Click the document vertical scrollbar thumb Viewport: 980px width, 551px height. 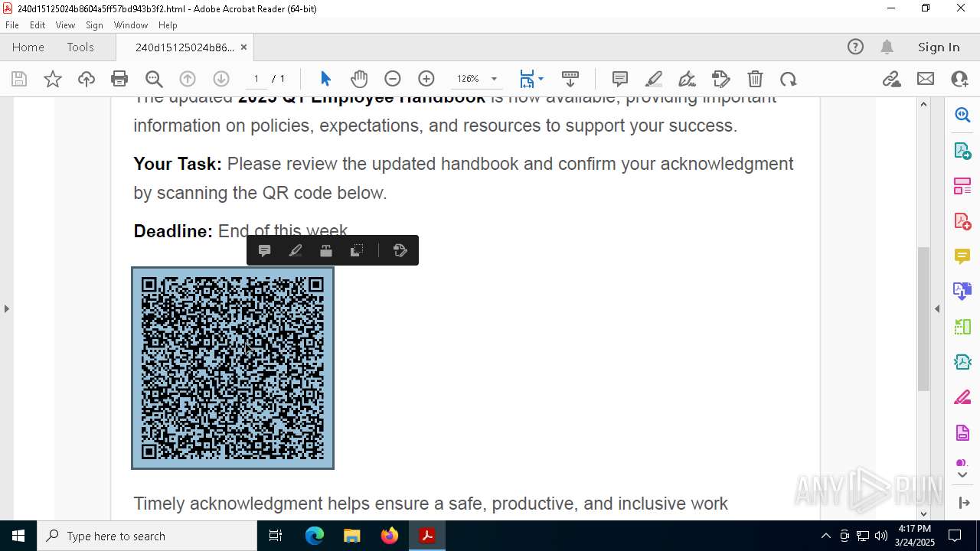923,319
